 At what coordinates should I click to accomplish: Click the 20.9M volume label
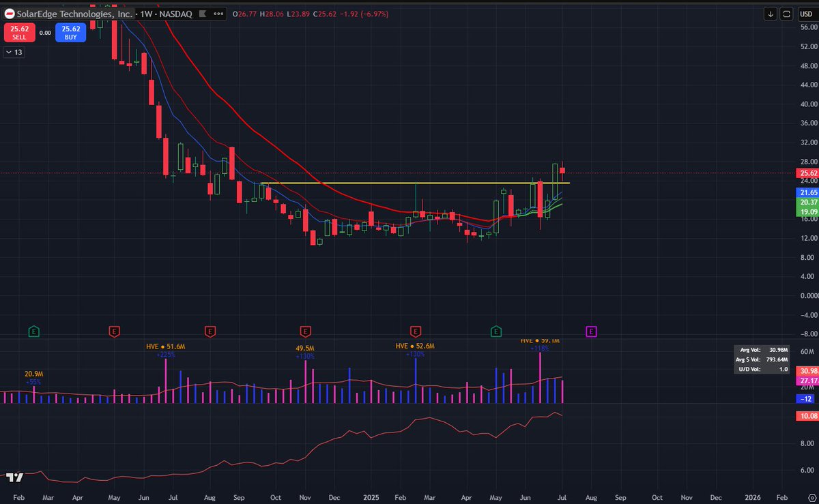pos(34,374)
